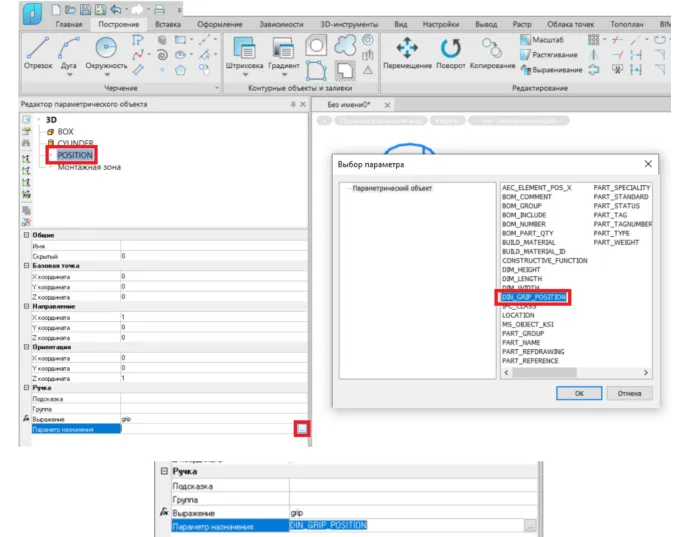Open the Градиент fill tool

284,53
